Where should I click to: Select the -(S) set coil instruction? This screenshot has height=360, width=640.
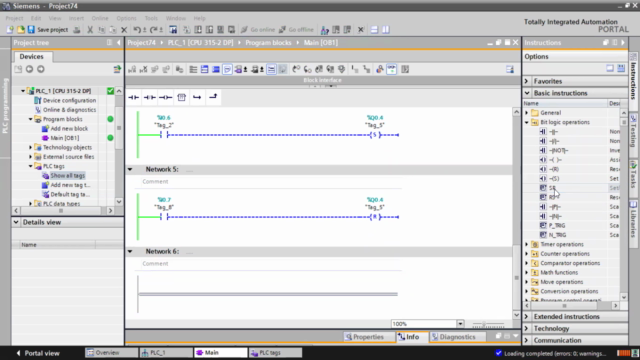point(554,179)
